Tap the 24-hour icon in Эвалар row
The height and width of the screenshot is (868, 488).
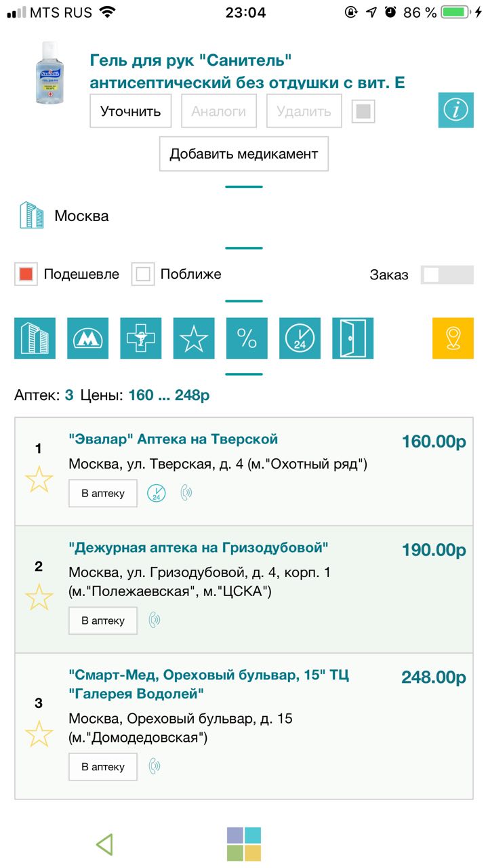157,493
